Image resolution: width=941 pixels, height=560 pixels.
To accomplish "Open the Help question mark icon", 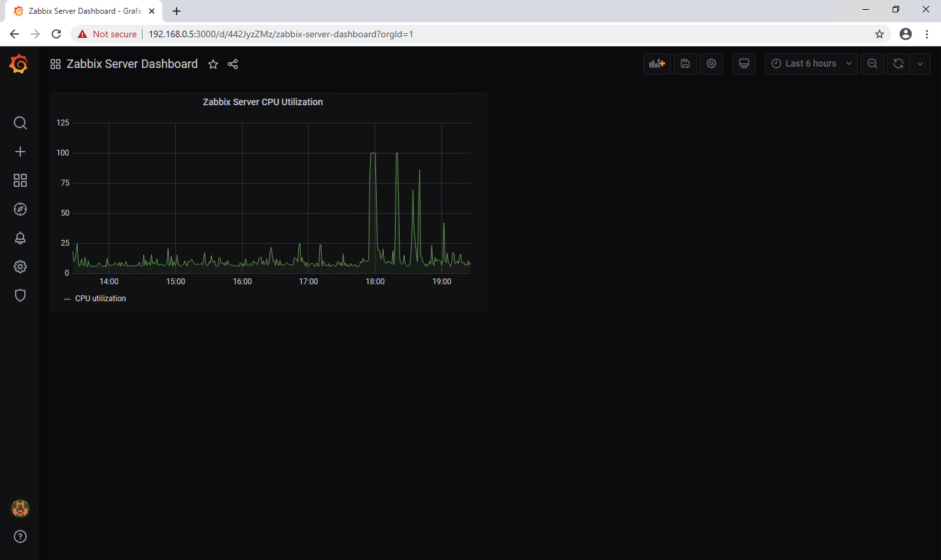I will [20, 536].
